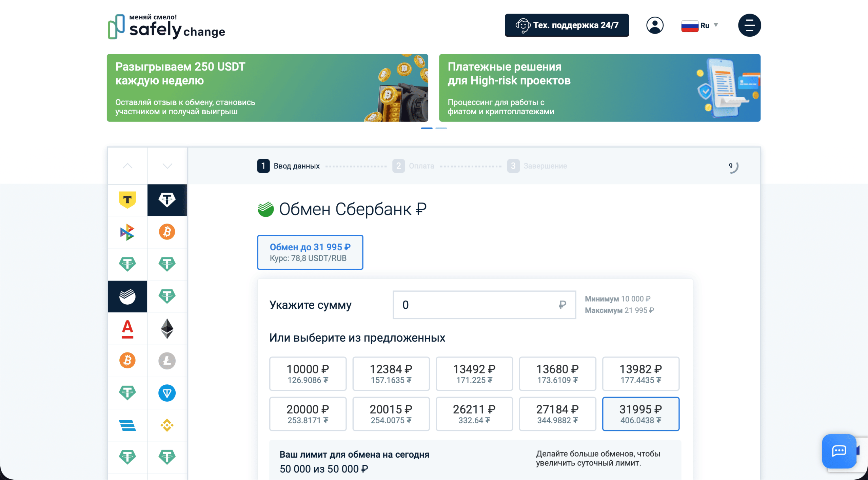Click step 3 'Завершение'
868x480 pixels.
537,166
